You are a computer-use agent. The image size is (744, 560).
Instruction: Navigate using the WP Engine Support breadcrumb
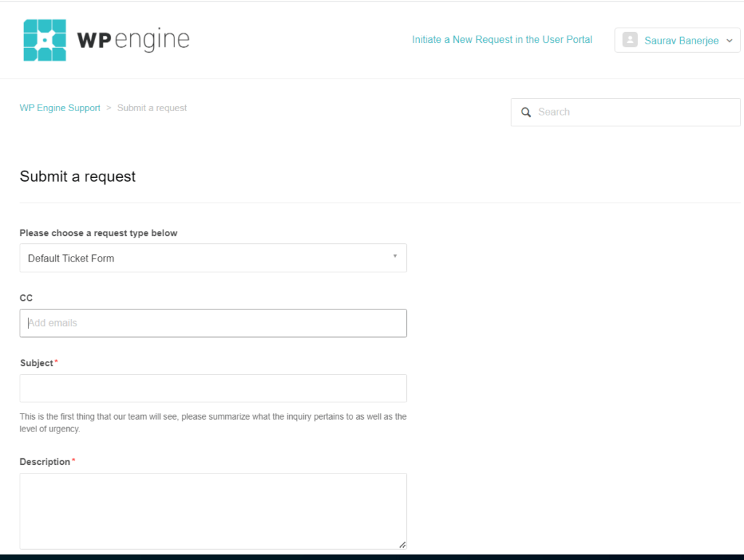click(60, 107)
